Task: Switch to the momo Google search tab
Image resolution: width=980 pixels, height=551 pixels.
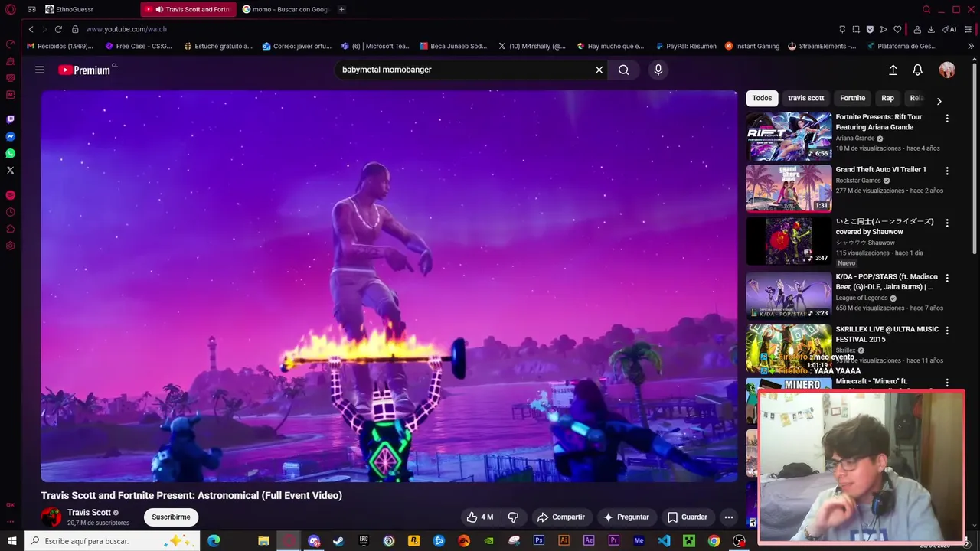Action: click(x=286, y=9)
